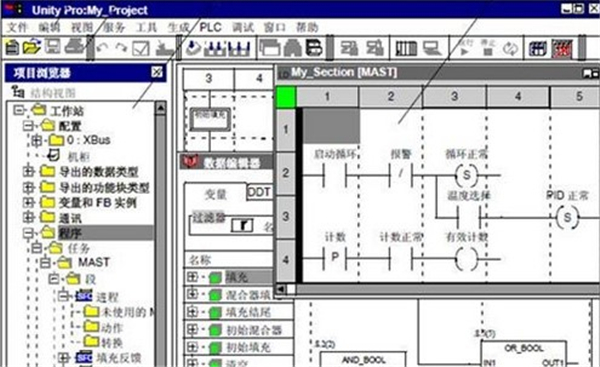Select the 转换 folder in the tree

111,342
